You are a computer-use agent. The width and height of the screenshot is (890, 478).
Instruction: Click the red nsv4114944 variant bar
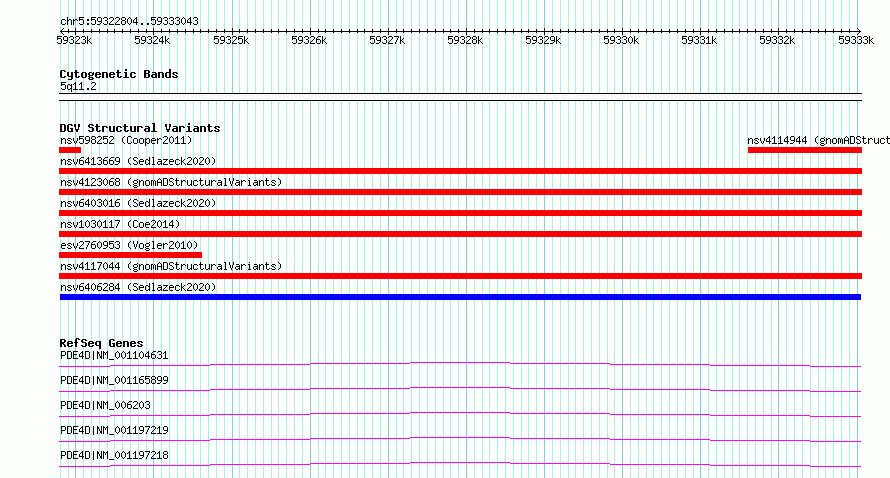(805, 150)
